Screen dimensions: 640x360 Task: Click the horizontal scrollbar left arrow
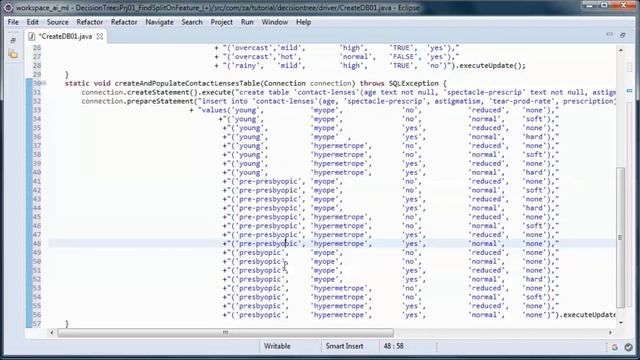[51, 333]
